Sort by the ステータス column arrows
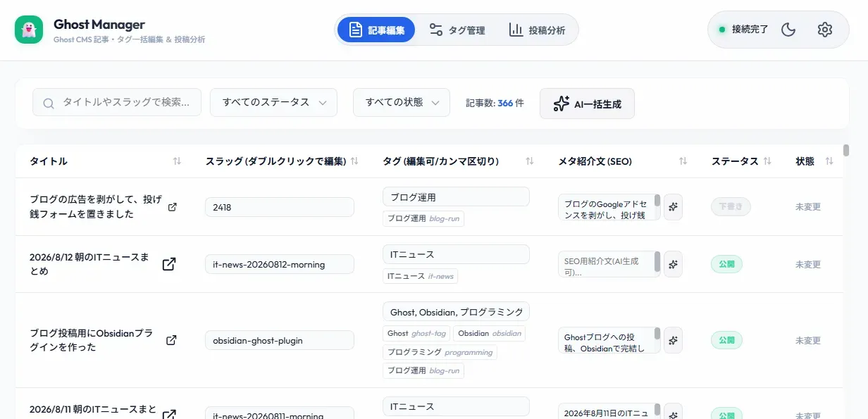Viewport: 868px width, 419px height. tap(767, 161)
